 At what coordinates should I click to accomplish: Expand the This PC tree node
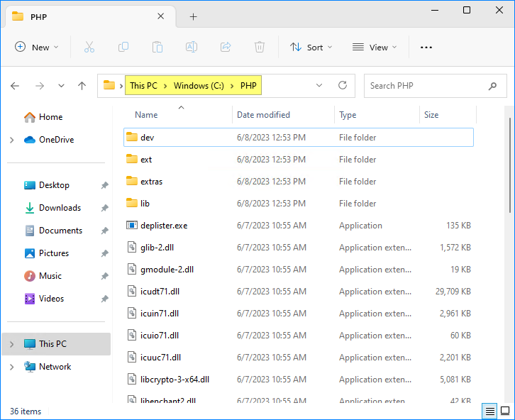click(12, 344)
